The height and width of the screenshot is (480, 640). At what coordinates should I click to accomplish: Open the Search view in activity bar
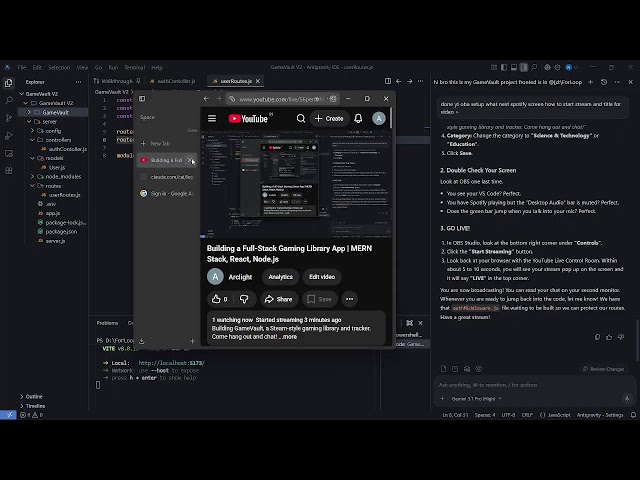pyautogui.click(x=9, y=100)
